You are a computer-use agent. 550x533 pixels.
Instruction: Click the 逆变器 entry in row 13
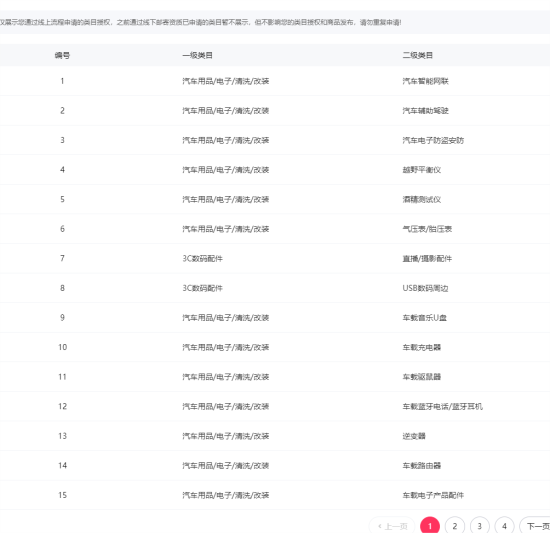414,436
